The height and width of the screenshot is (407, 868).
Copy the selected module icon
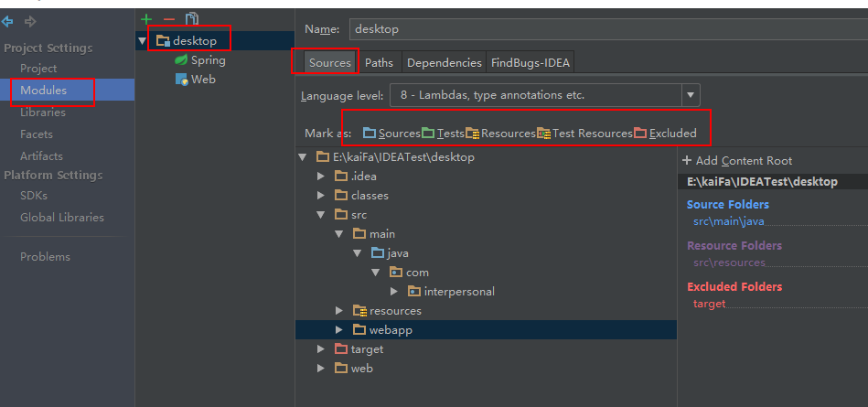[191, 19]
